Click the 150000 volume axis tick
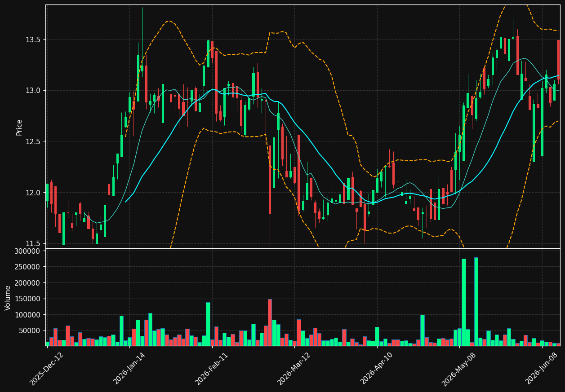 [27, 299]
